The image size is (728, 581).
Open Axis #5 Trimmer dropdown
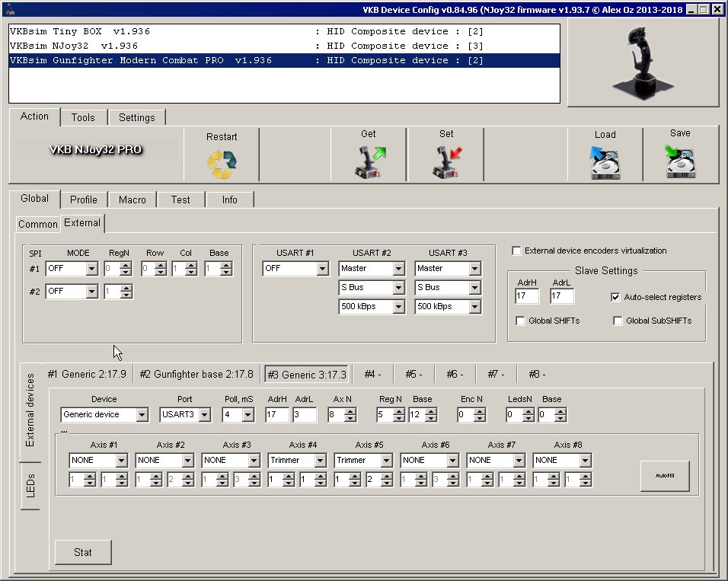tap(386, 460)
